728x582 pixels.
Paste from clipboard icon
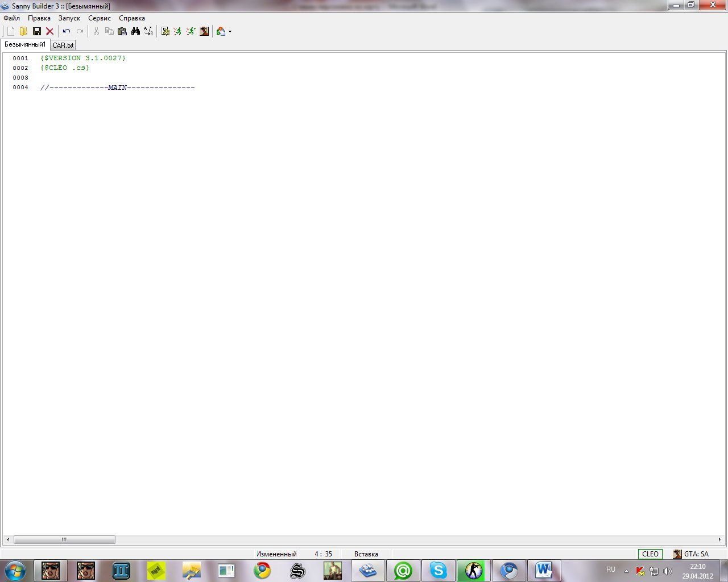tap(122, 31)
